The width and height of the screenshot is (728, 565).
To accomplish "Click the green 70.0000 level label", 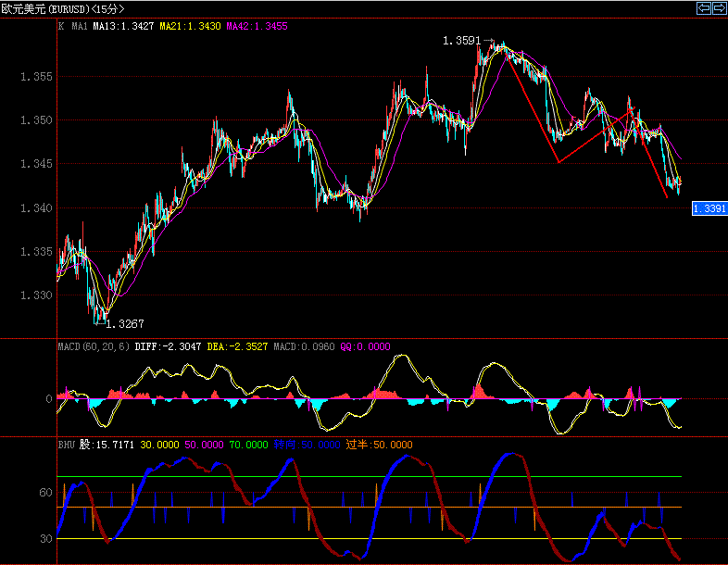I will 249,445.
